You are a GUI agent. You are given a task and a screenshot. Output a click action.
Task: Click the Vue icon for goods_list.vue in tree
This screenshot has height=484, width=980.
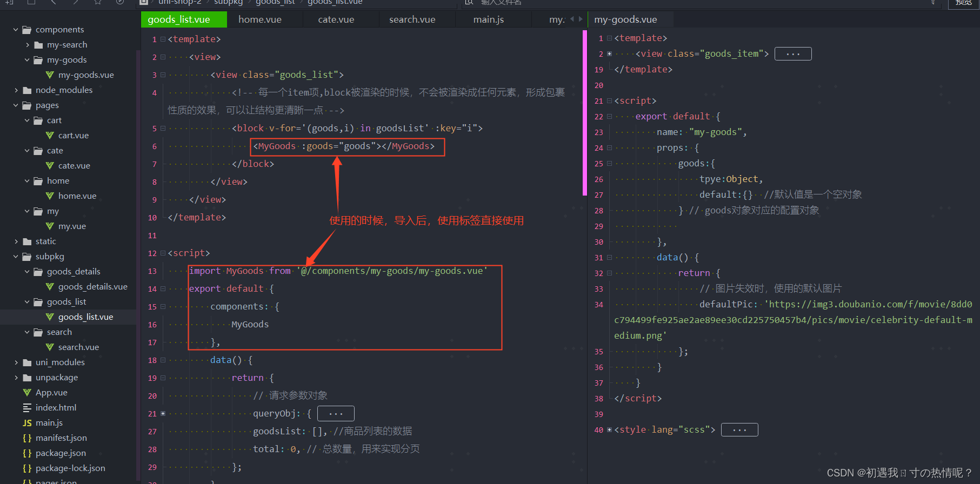coord(50,317)
